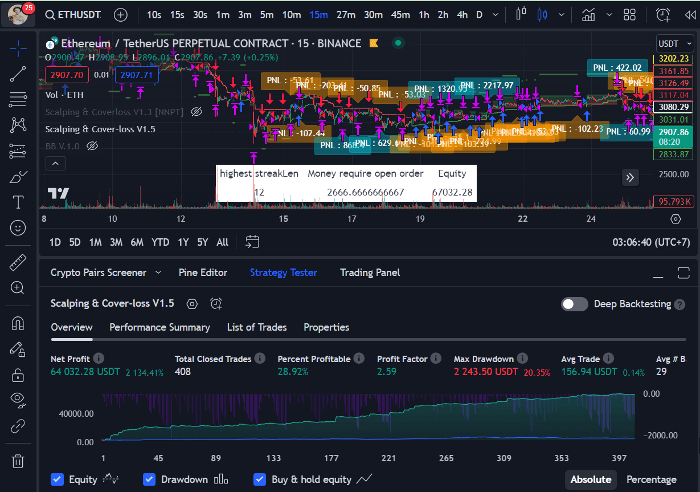Set date range to YTD
Viewport: 700px width, 492px height.
click(x=160, y=242)
